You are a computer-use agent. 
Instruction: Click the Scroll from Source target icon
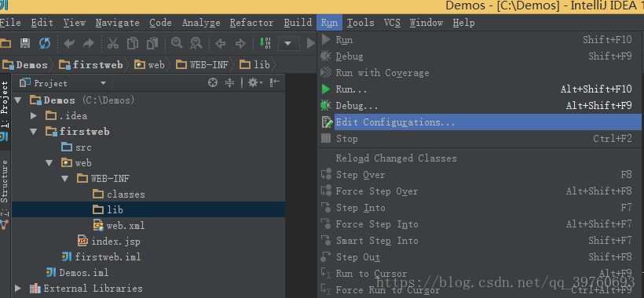(x=212, y=83)
